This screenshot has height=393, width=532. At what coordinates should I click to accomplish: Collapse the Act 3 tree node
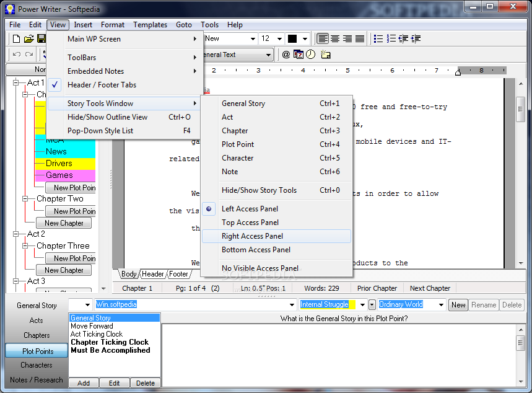point(15,281)
